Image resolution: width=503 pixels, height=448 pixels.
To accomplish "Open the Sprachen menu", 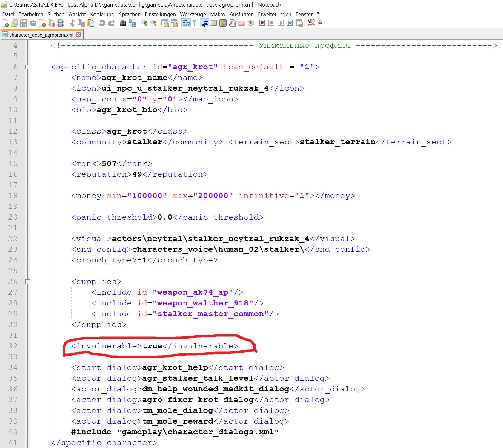I will pyautogui.click(x=130, y=14).
